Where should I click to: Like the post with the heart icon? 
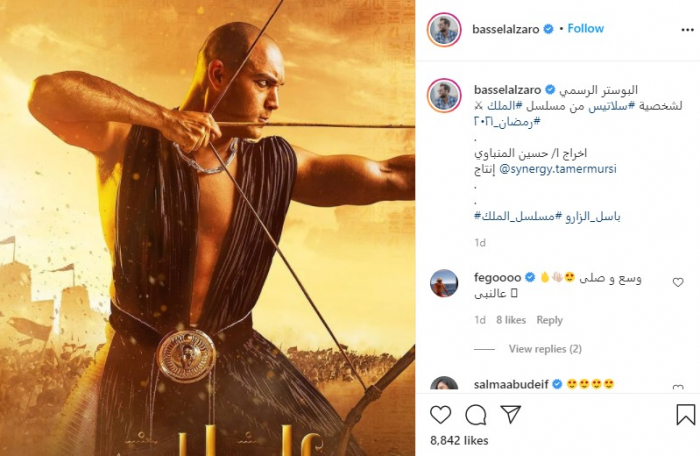[441, 415]
